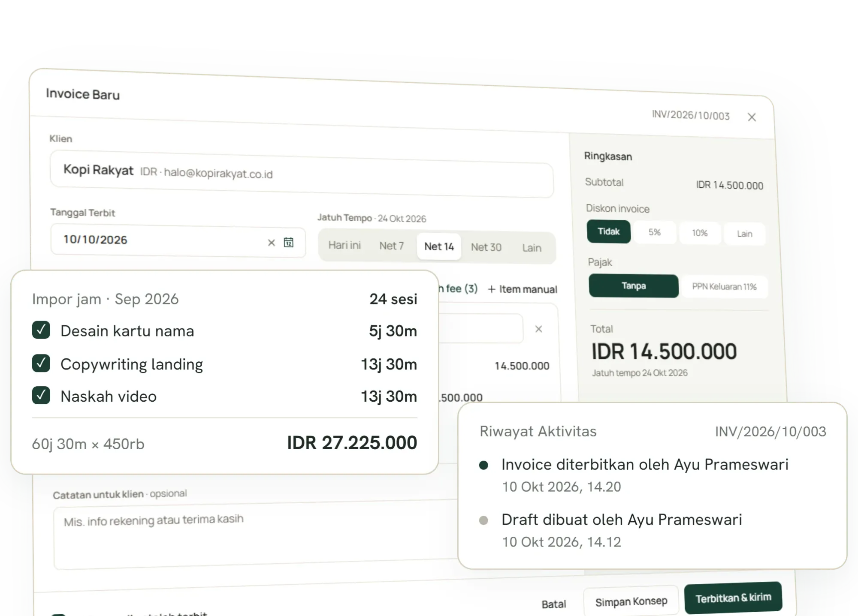This screenshot has height=616, width=858.
Task: Uncheck Copywriting landing session
Action: point(41,363)
